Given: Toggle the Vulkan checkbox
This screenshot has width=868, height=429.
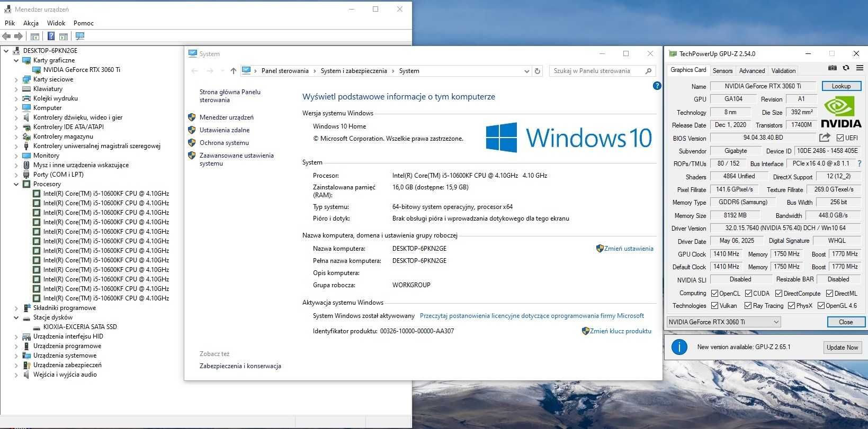Looking at the screenshot, I should pyautogui.click(x=714, y=306).
